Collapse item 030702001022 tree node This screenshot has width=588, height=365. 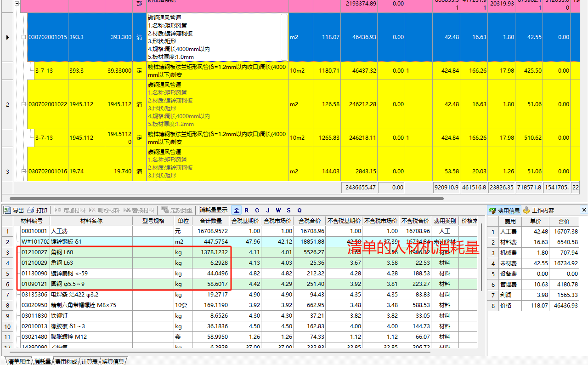[24, 104]
